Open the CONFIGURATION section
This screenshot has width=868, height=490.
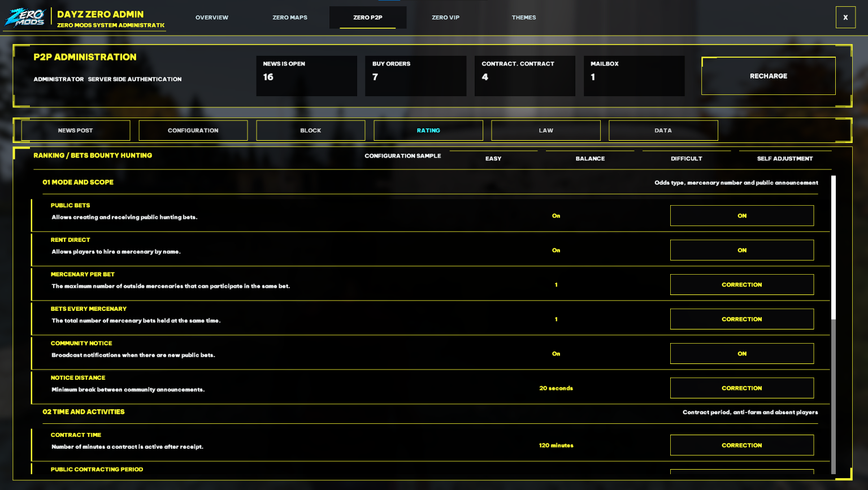193,131
